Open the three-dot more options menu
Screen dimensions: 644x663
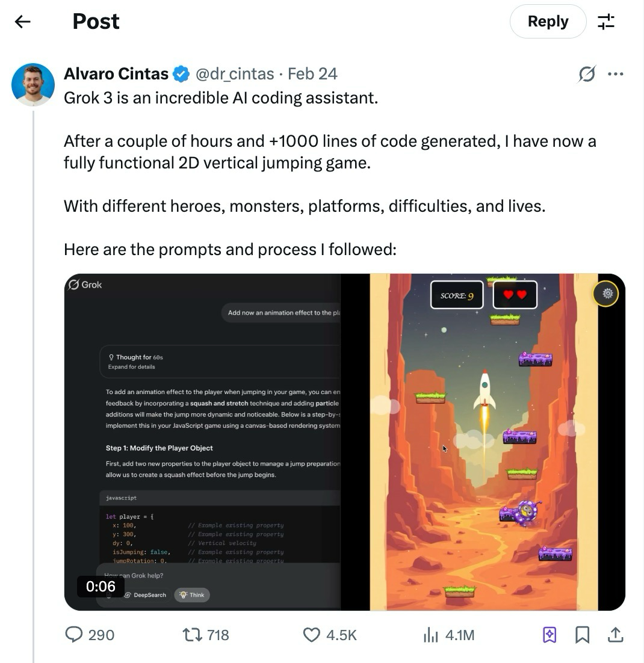tap(615, 74)
